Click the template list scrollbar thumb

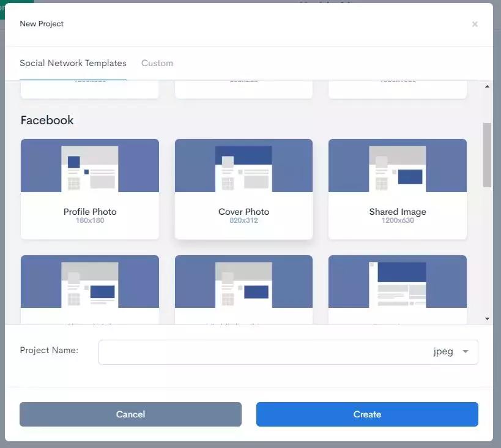(487, 154)
